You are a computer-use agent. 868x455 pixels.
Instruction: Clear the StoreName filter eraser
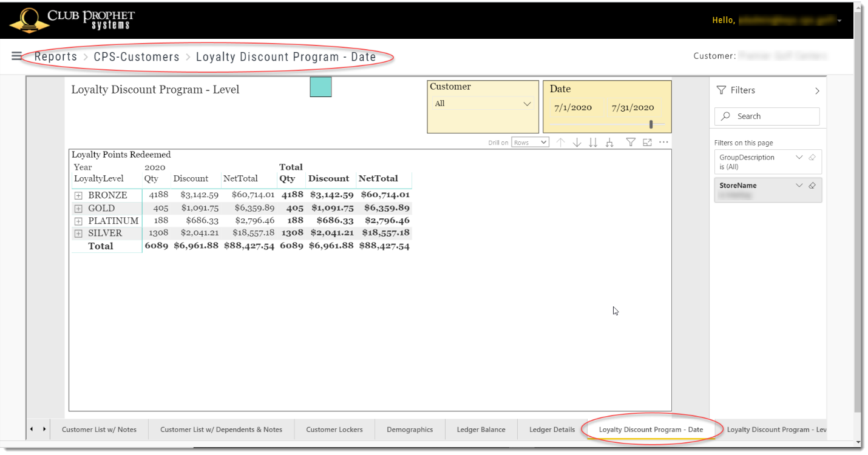[x=812, y=186]
